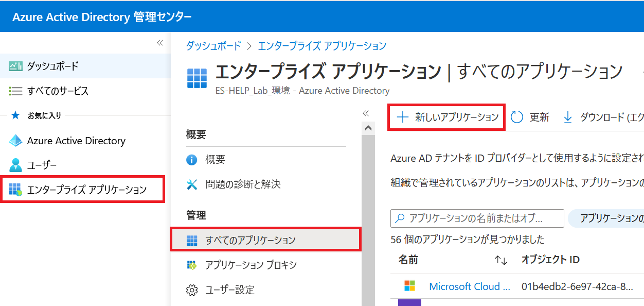The height and width of the screenshot is (306, 644).
Task: Click the エンタープライズ アプリケーション grid icon in sidebar
Action: click(15, 190)
